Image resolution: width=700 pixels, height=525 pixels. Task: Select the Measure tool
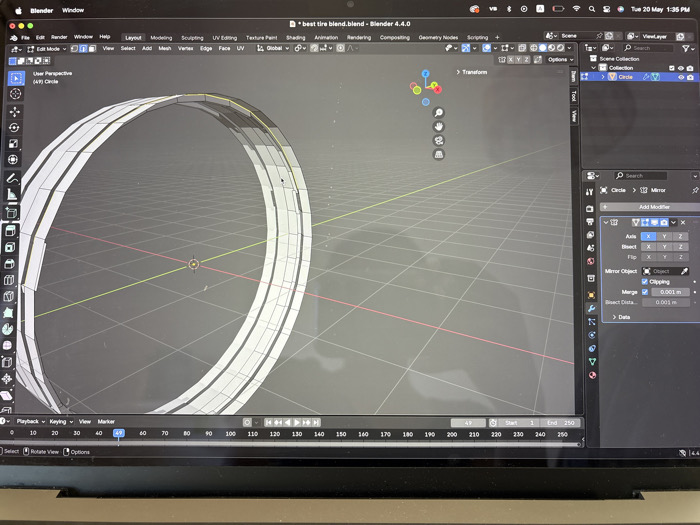pyautogui.click(x=11, y=195)
